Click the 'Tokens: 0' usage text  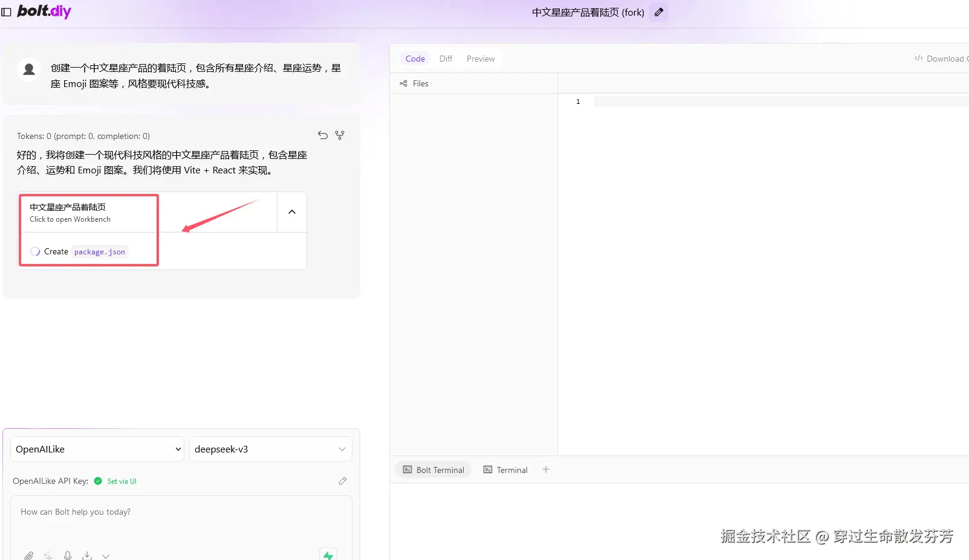tap(83, 136)
